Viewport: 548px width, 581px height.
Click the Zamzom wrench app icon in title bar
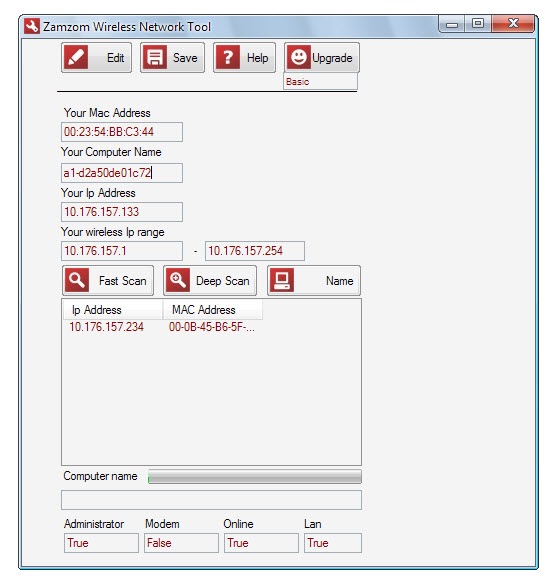(x=32, y=26)
